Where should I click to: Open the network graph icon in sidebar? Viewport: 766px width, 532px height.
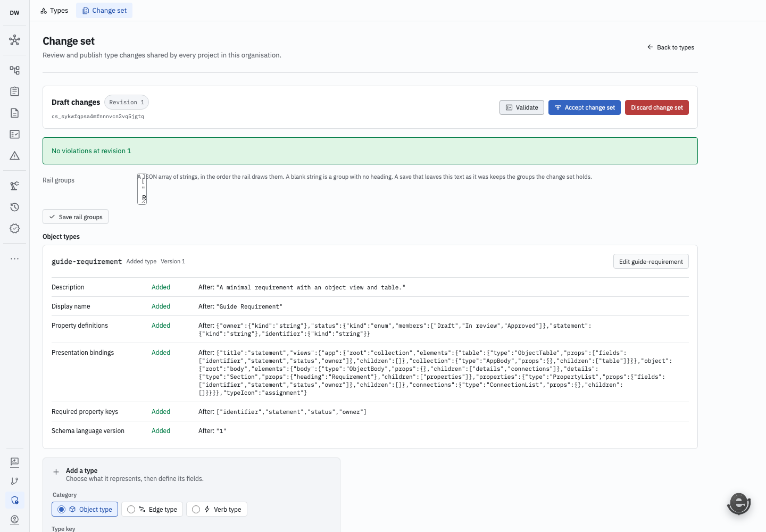pyautogui.click(x=14, y=40)
